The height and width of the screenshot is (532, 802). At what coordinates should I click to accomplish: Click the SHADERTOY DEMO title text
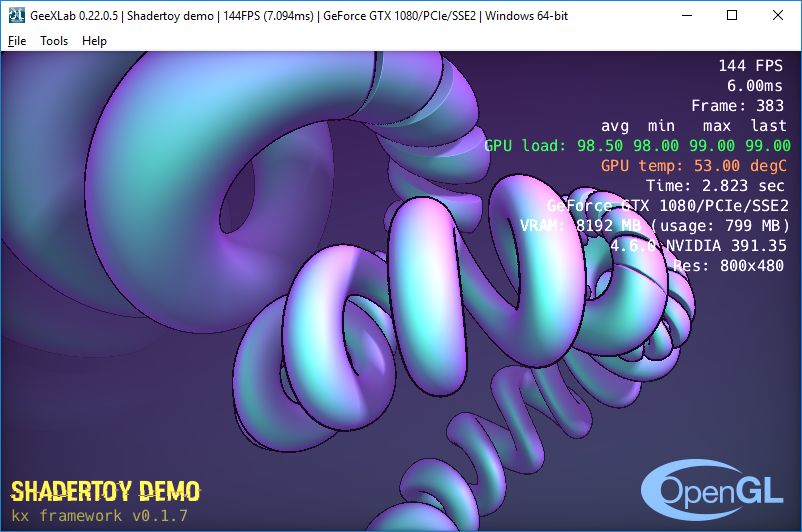[x=105, y=492]
